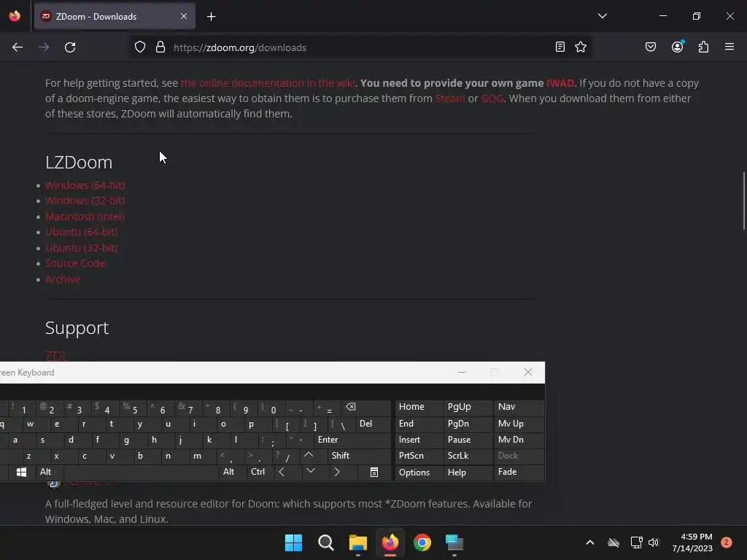
Task: Tap the Del key on the On-Screen Keyboard
Action: click(373, 424)
